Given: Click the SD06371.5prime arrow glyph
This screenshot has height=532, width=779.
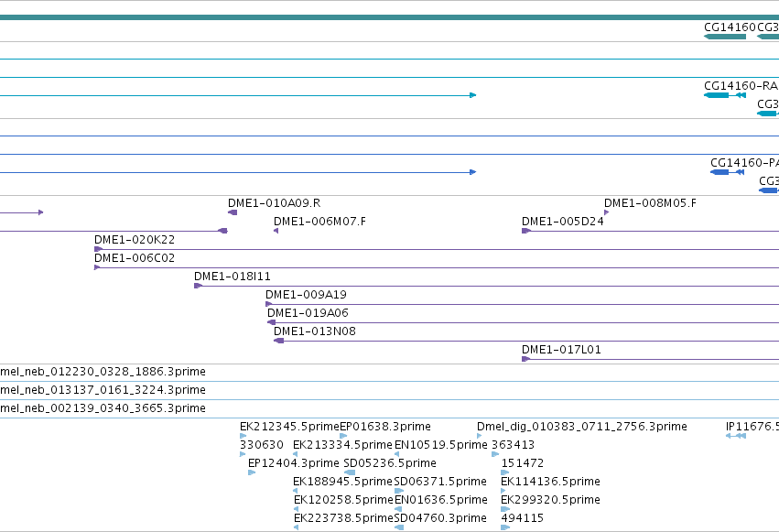Looking at the screenshot, I should [x=398, y=492].
